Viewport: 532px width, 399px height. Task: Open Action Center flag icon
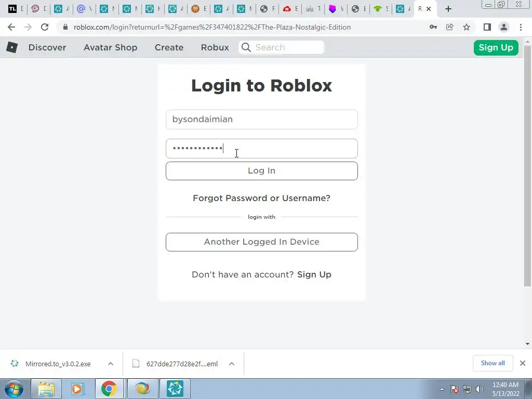pos(455,389)
